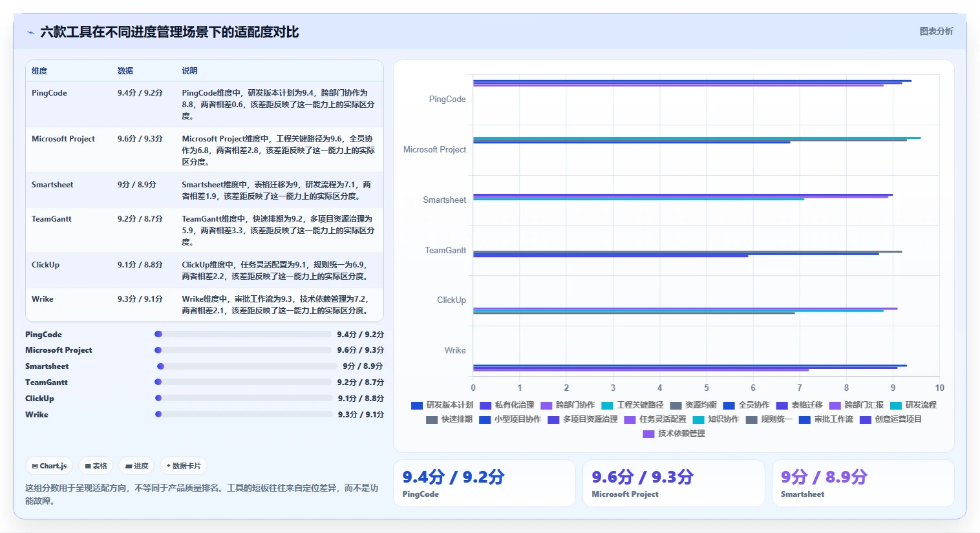Image resolution: width=980 pixels, height=533 pixels.
Task: Click the table cell 9.3分 / 9.1分
Action: click(x=140, y=299)
